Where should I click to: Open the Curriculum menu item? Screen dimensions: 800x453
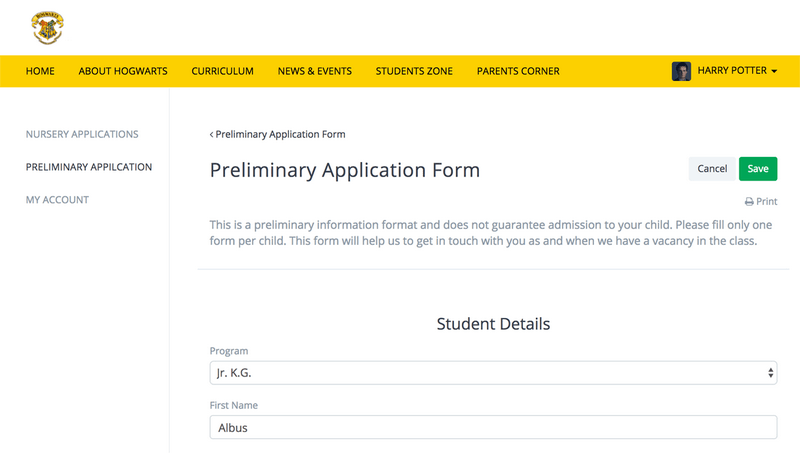pos(222,71)
